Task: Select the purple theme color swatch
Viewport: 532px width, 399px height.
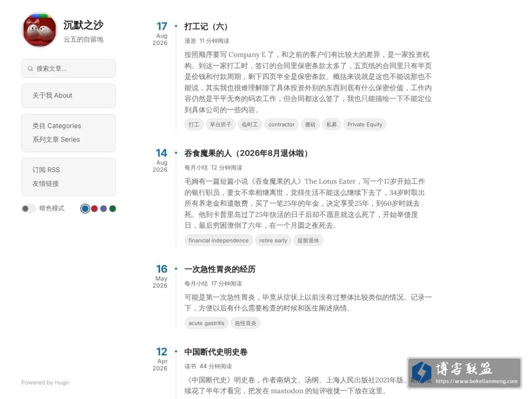Action: (103, 208)
